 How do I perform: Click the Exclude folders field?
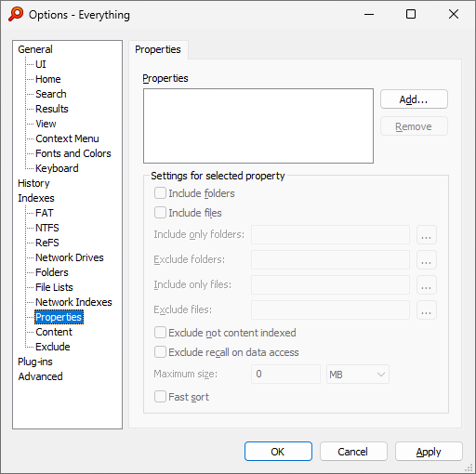pos(330,260)
